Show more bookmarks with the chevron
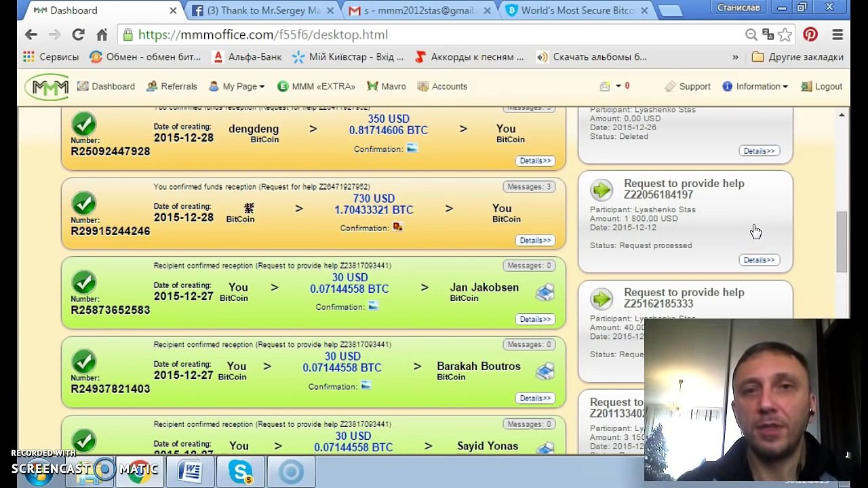 pyautogui.click(x=735, y=57)
